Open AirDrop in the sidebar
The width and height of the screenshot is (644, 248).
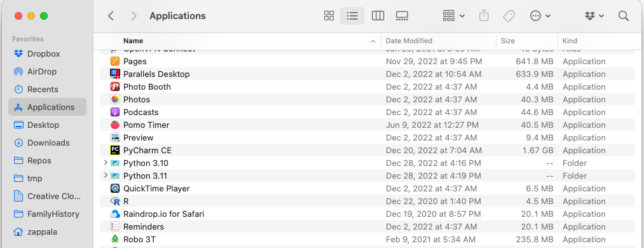click(x=41, y=71)
